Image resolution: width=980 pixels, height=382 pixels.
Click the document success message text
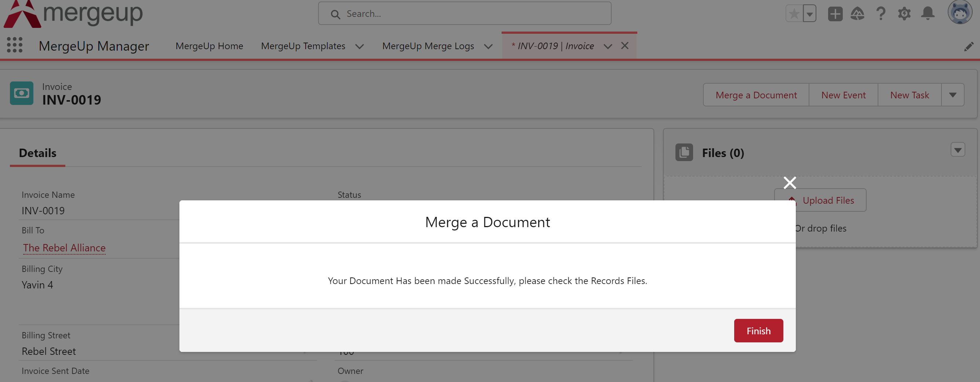pos(487,281)
